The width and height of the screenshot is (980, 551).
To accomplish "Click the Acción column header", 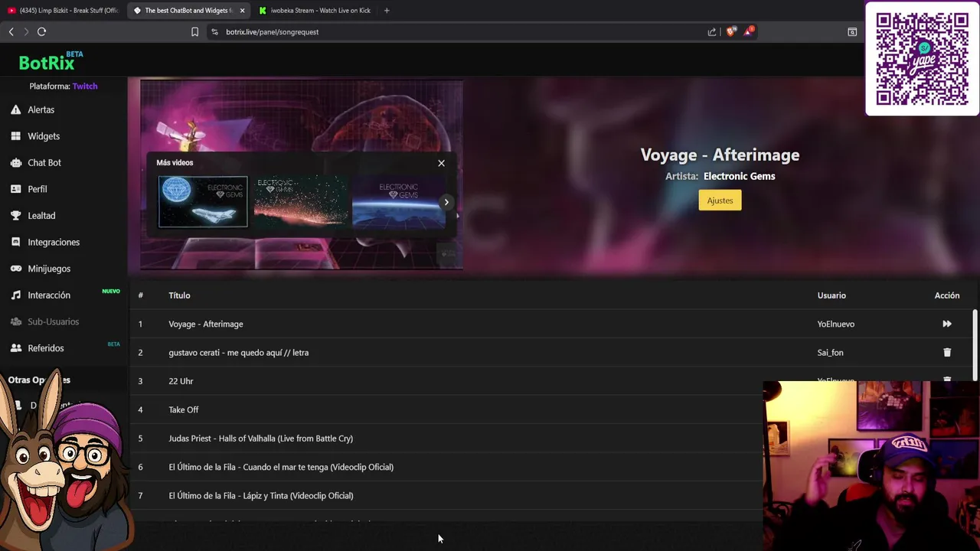I will (947, 295).
